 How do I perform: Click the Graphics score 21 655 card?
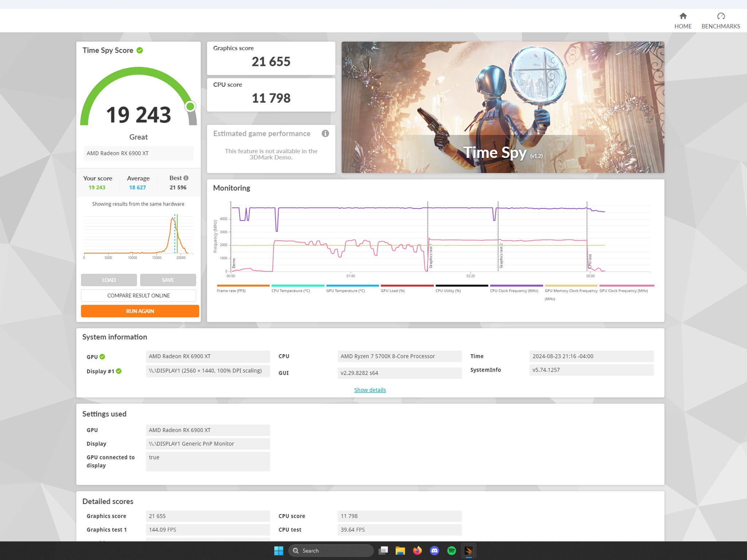[x=271, y=58]
